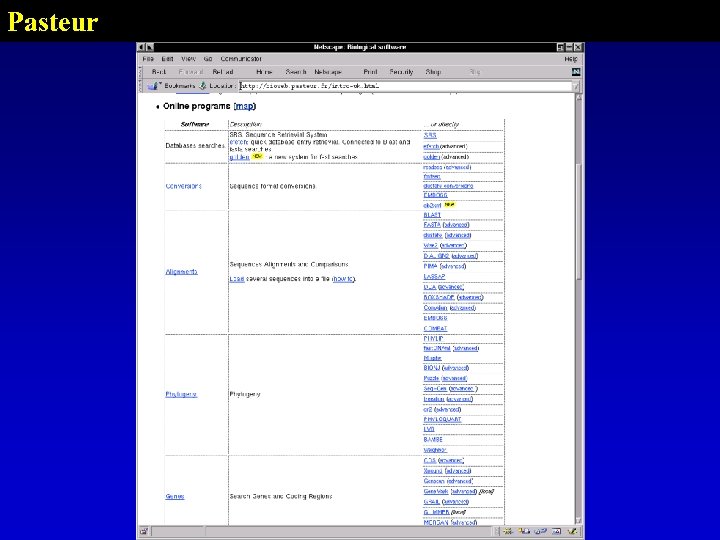Click the Netscape N logo icon
This screenshot has height=540, width=720.
pyautogui.click(x=576, y=72)
